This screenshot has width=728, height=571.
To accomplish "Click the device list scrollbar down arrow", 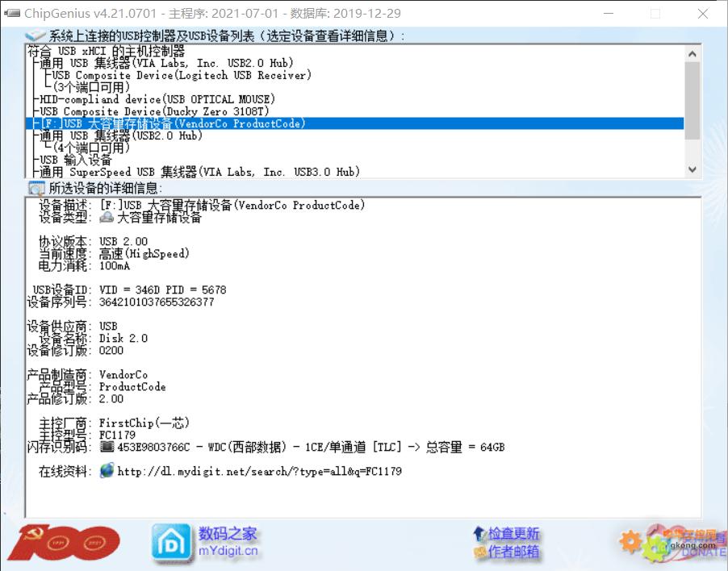I will coord(692,169).
